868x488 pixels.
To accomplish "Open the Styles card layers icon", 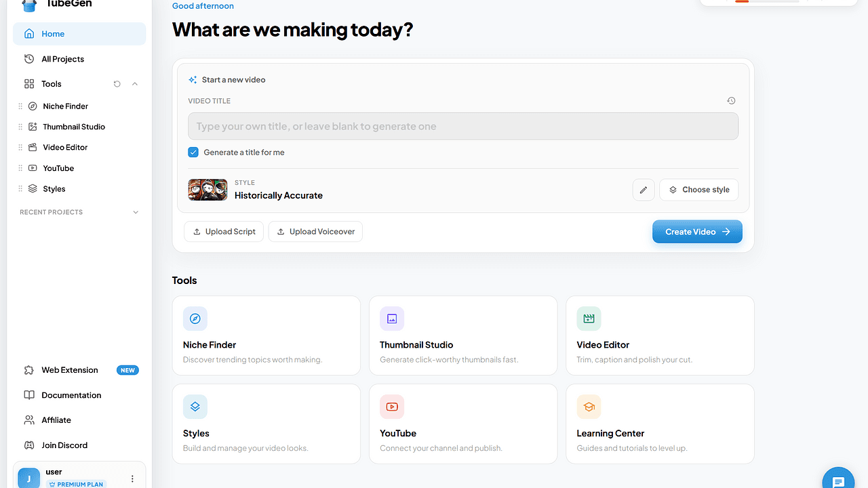I will pos(195,407).
